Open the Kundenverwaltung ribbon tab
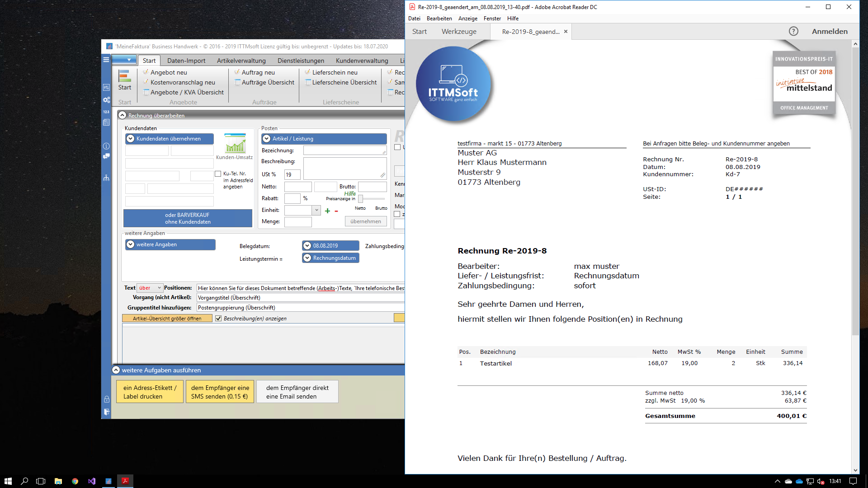This screenshot has width=868, height=488. 362,61
